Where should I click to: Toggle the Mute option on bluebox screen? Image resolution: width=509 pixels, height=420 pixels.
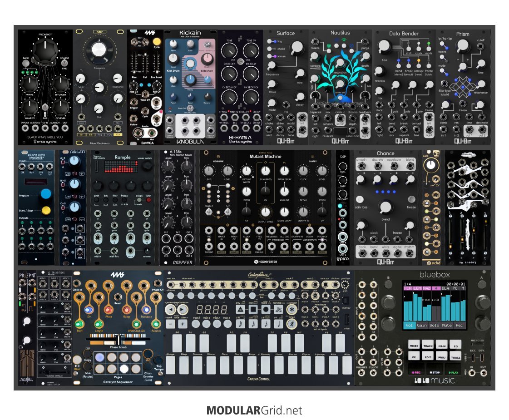pos(447,325)
